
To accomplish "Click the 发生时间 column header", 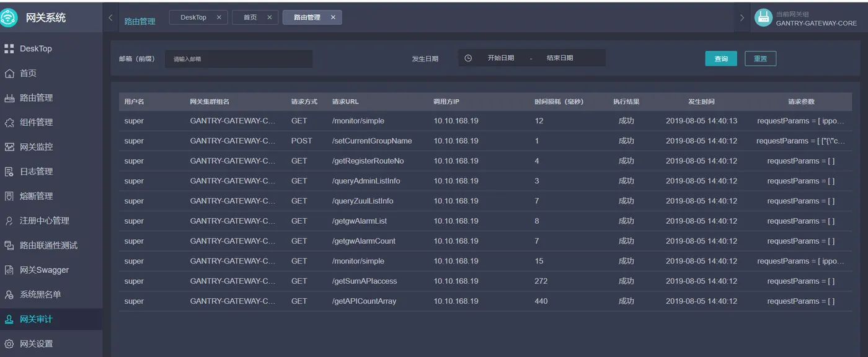I will coord(701,102).
